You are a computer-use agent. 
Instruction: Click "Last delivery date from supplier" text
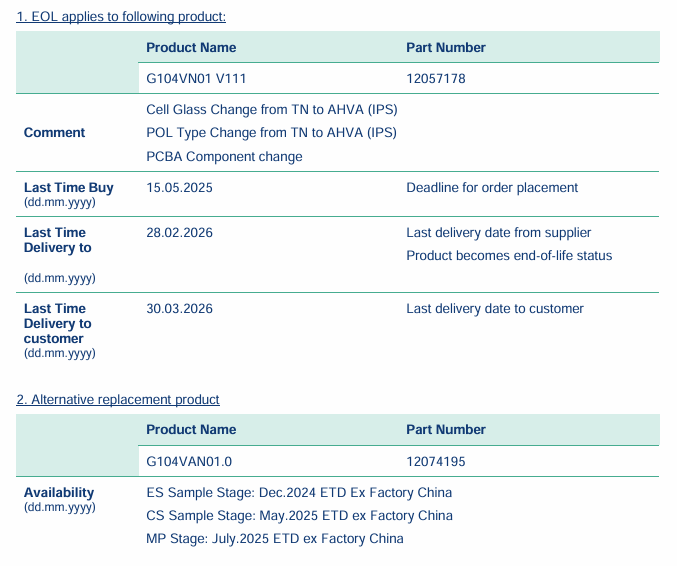coord(498,233)
